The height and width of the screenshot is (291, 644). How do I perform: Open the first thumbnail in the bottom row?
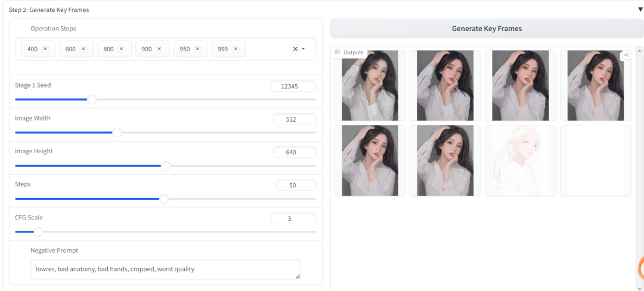point(370,160)
